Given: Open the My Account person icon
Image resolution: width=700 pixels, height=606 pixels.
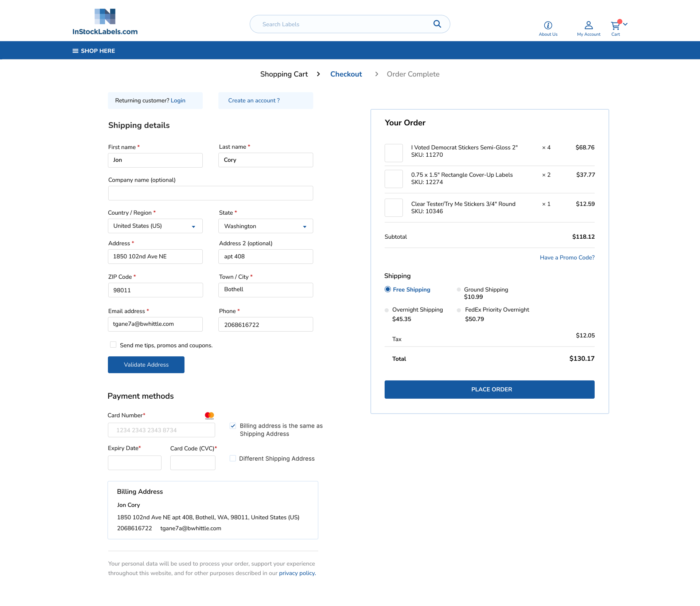Looking at the screenshot, I should pyautogui.click(x=588, y=25).
